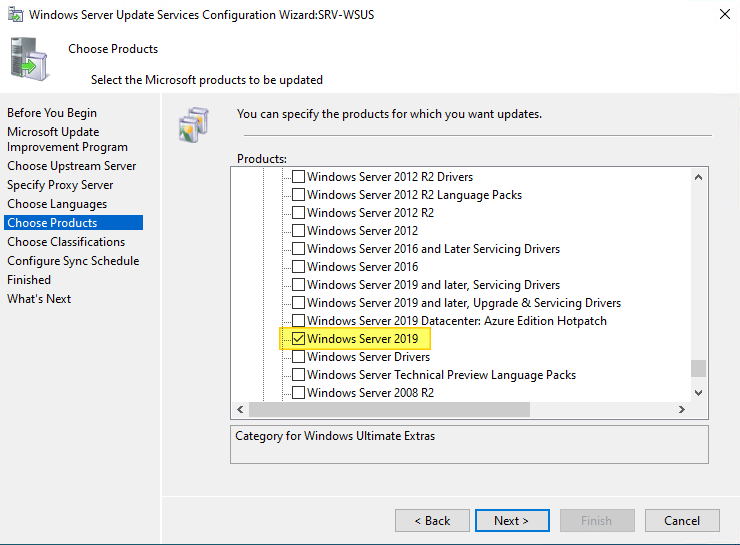The height and width of the screenshot is (545, 740).
Task: Click the down arrow of the products list scrollbar
Action: pyautogui.click(x=698, y=393)
